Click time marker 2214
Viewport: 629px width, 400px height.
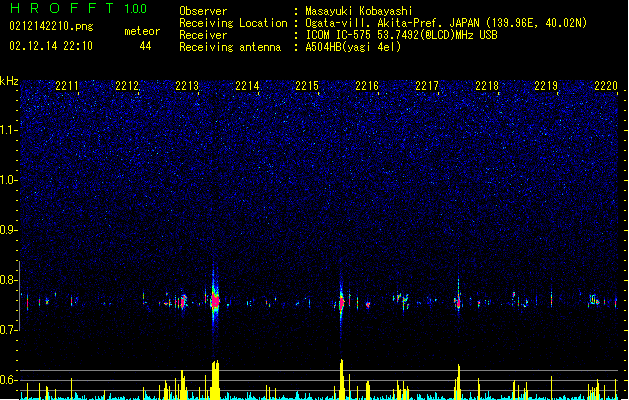tap(247, 86)
